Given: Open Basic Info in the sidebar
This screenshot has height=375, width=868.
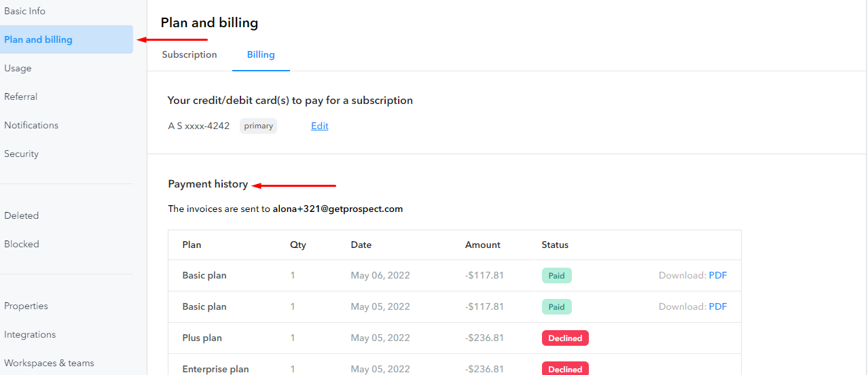Looking at the screenshot, I should [25, 11].
